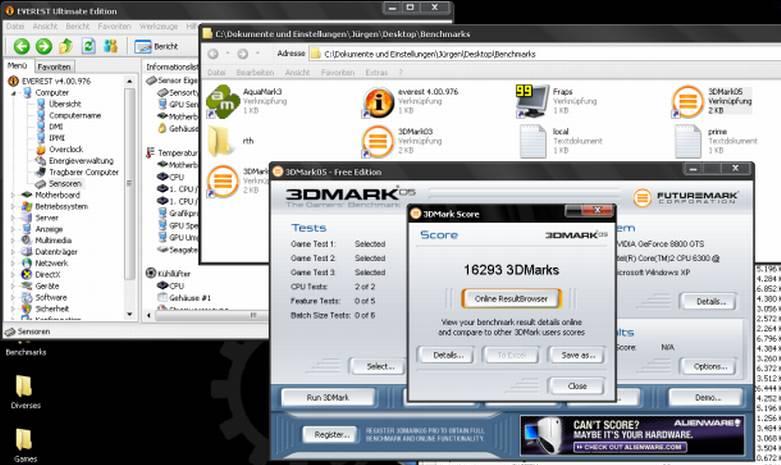
Task: Select Computername in the EVEREST tree
Action: [x=75, y=115]
